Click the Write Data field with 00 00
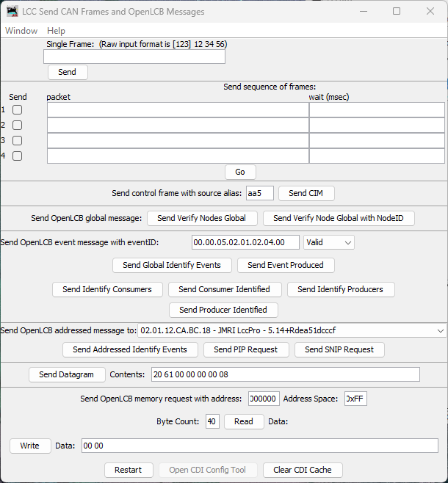This screenshot has width=448, height=483. (x=259, y=446)
